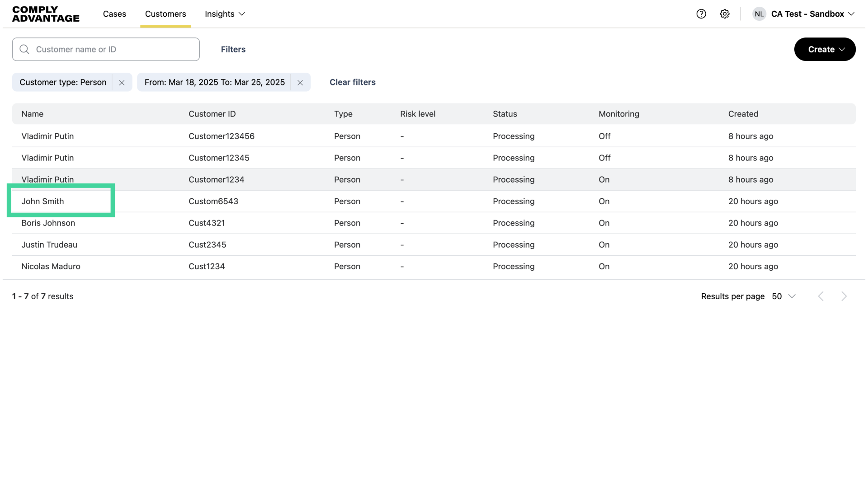Focus the Customer name or ID field
The image size is (868, 488).
pos(113,49)
